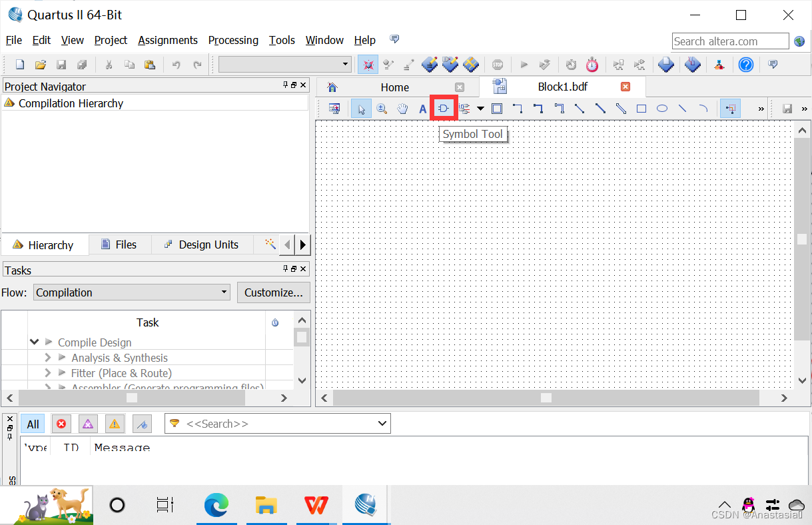Open the pin tool dropdown arrow

pyautogui.click(x=480, y=109)
